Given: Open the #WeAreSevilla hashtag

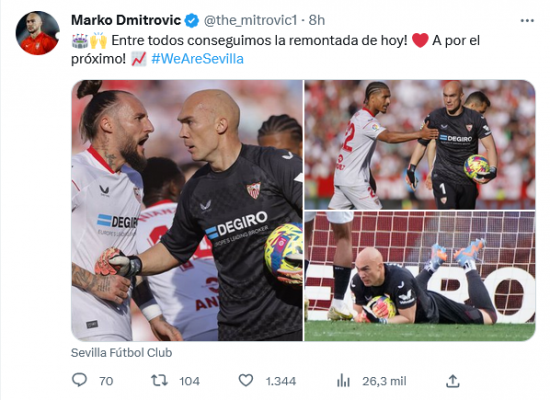Looking at the screenshot, I should (197, 59).
